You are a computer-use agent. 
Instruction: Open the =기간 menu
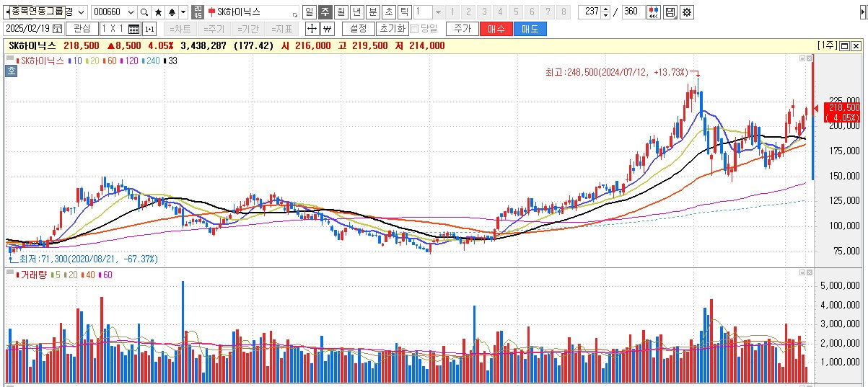(x=249, y=29)
